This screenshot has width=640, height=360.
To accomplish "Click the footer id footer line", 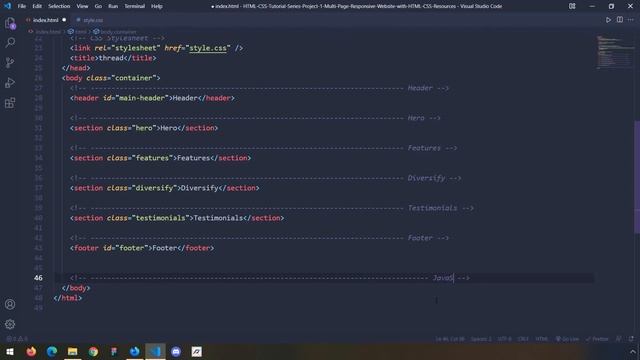I will click(x=142, y=248).
